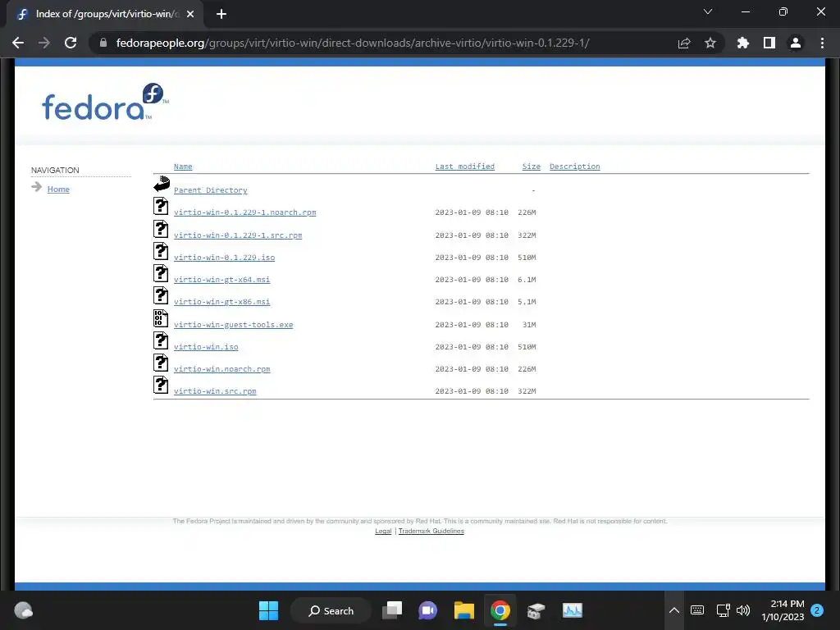This screenshot has height=630, width=840.
Task: Show hidden system tray icons
Action: tap(674, 610)
